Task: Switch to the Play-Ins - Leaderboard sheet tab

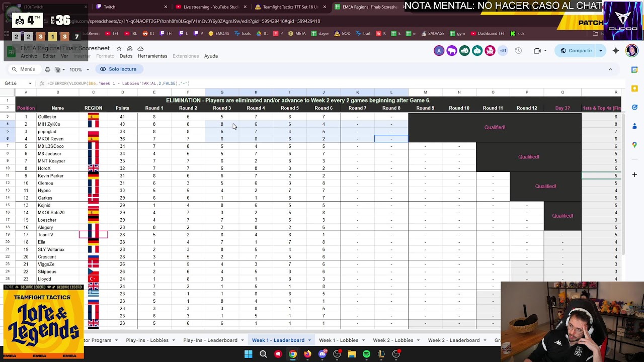Action: point(210,340)
